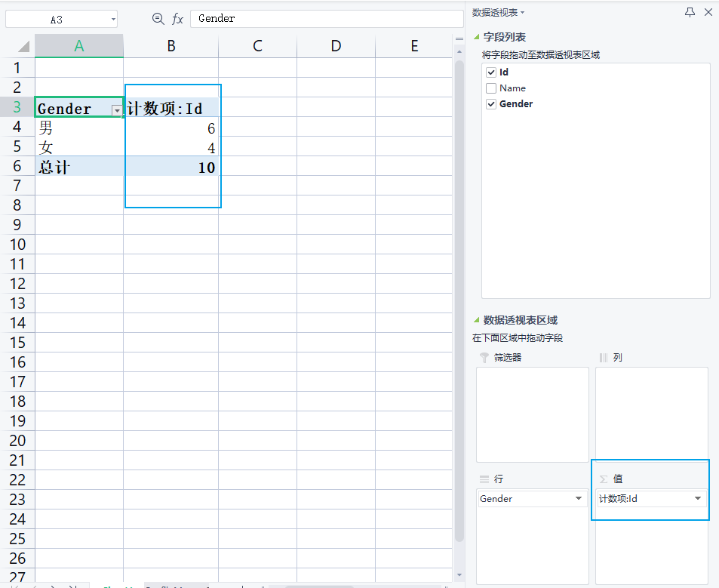Click the 总计 cell
The height and width of the screenshot is (588, 719).
pos(79,167)
